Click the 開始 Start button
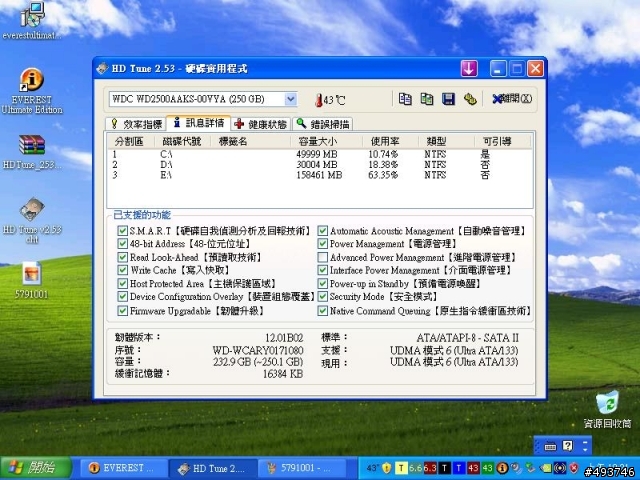Image resolution: width=640 pixels, height=480 pixels. [36, 468]
